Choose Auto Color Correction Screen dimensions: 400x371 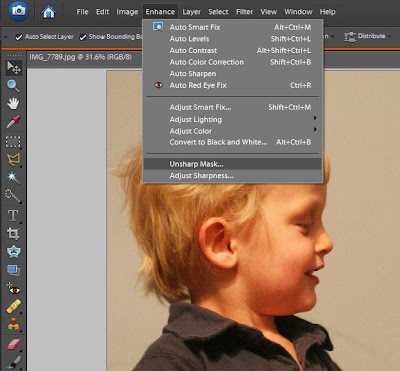pos(233,62)
